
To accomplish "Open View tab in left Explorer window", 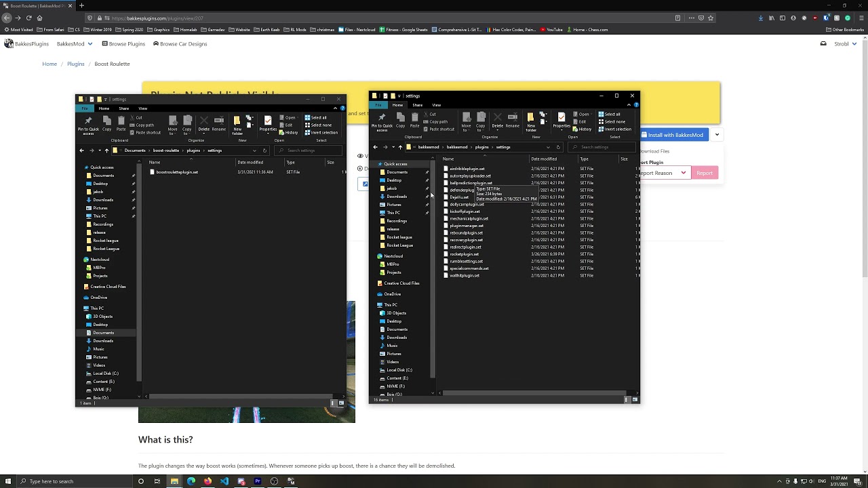I will click(143, 108).
